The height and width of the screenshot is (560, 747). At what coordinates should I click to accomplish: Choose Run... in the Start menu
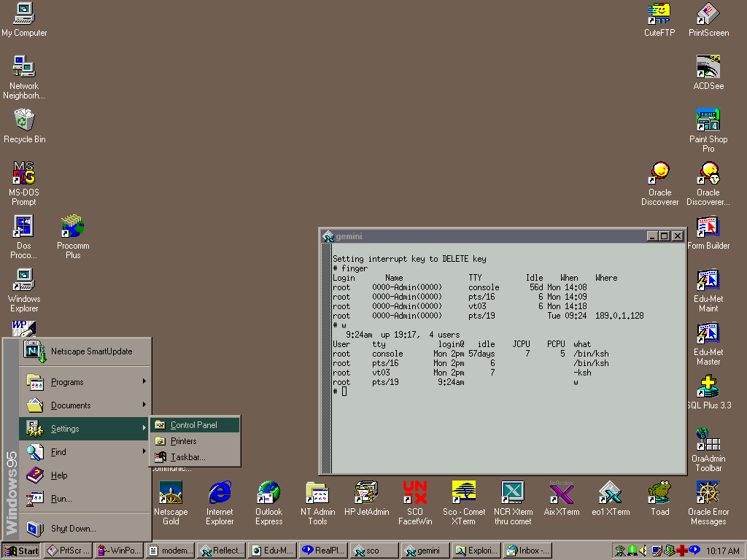click(85, 499)
